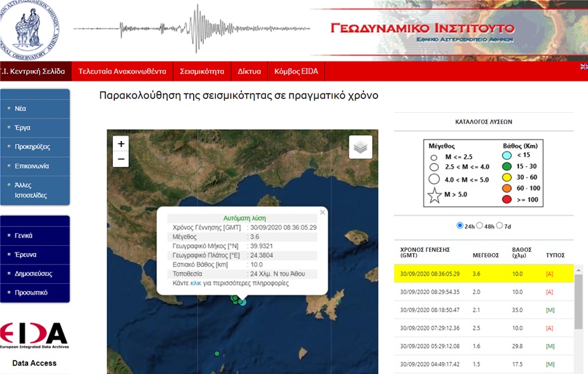588x374 pixels.
Task: Click the National Observatory of Athens logo
Action: point(29,30)
